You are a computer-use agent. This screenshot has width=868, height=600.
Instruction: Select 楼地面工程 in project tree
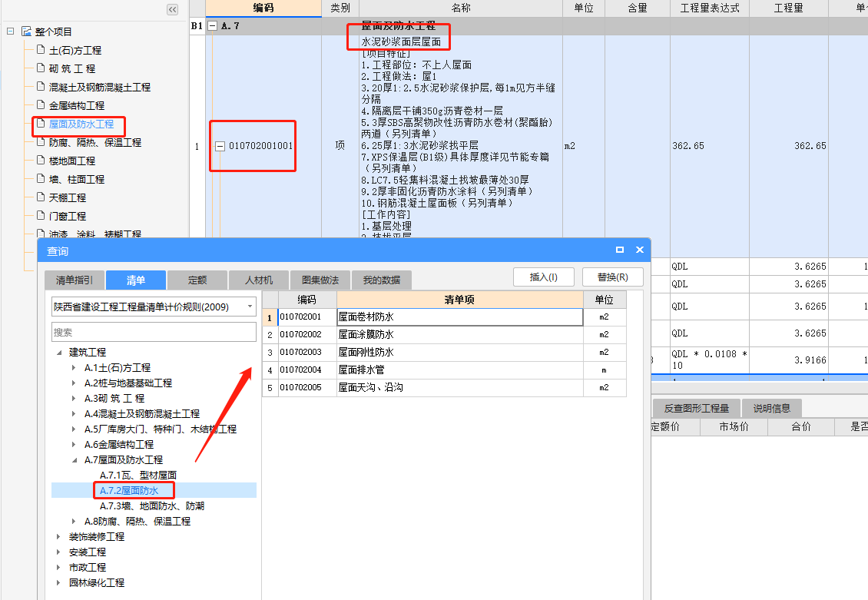72,161
